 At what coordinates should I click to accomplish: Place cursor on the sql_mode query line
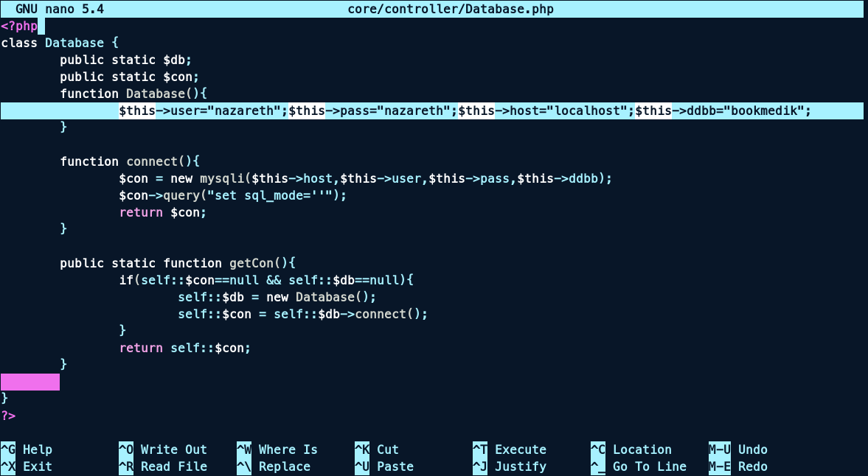pyautogui.click(x=232, y=195)
